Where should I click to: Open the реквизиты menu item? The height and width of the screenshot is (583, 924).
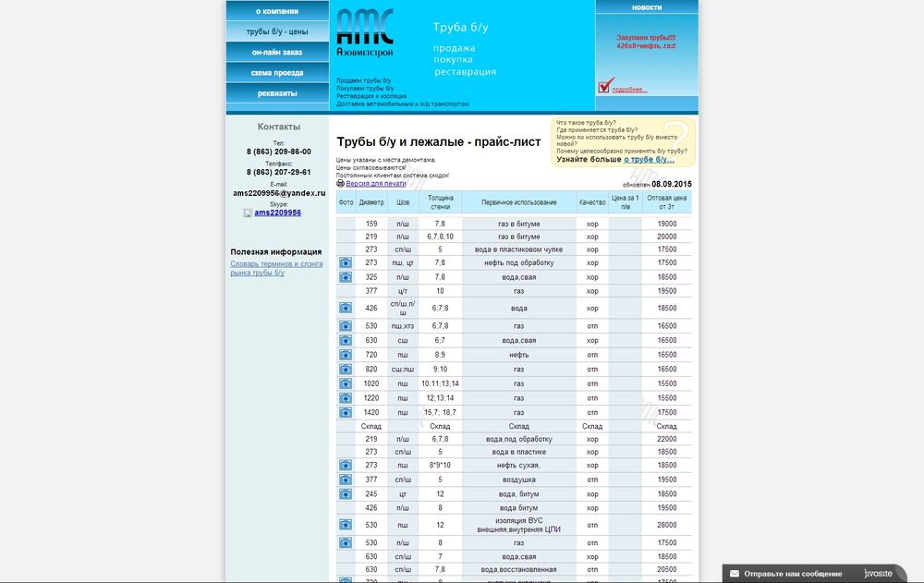(x=277, y=93)
